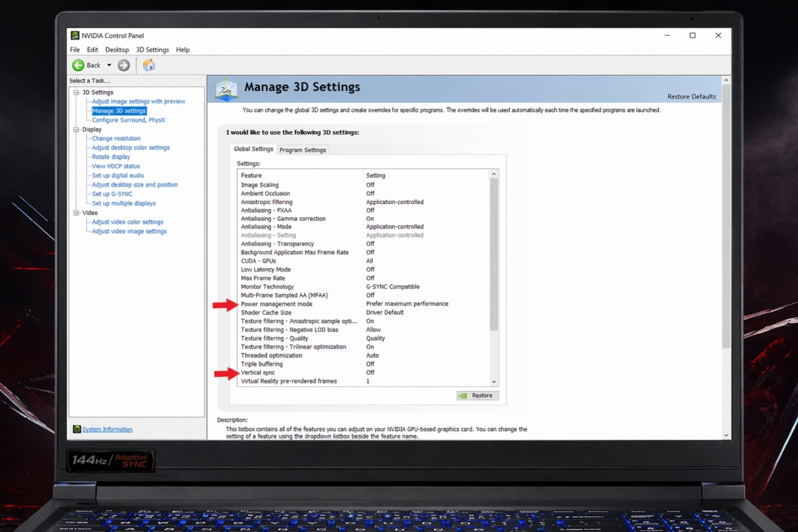The image size is (798, 532).
Task: Select the Shader Cache Size row
Action: tap(364, 313)
